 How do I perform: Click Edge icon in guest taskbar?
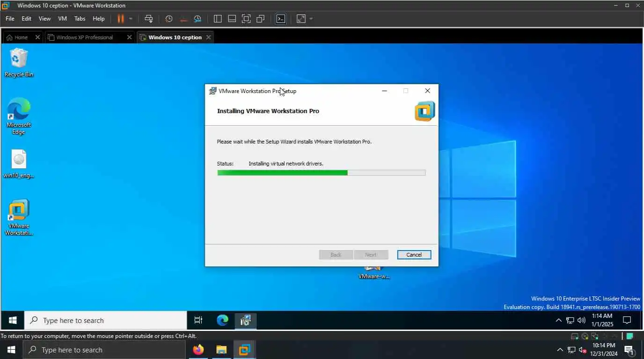point(222,320)
